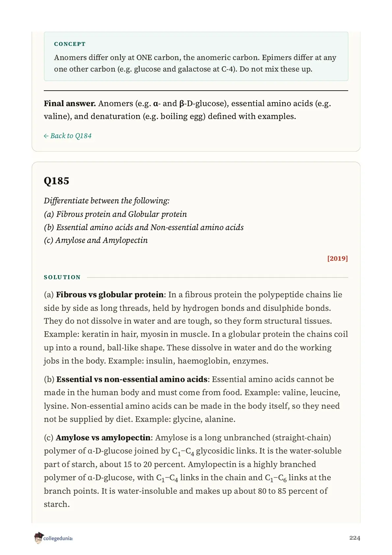Click 'Essential vs non-essential amino acids' heading
The width and height of the screenshot is (392, 555).
coord(132,379)
